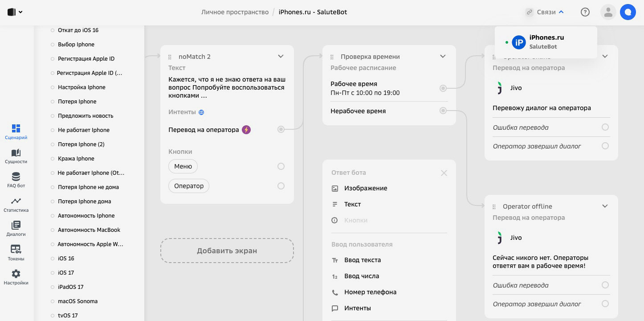Open the blue chat assistant icon
This screenshot has width=644, height=321.
tap(628, 12)
